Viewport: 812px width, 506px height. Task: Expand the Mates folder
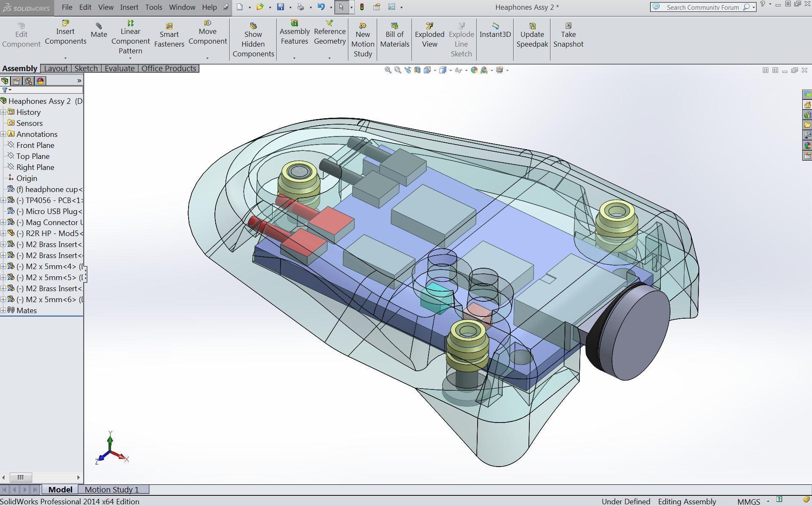pos(3,310)
